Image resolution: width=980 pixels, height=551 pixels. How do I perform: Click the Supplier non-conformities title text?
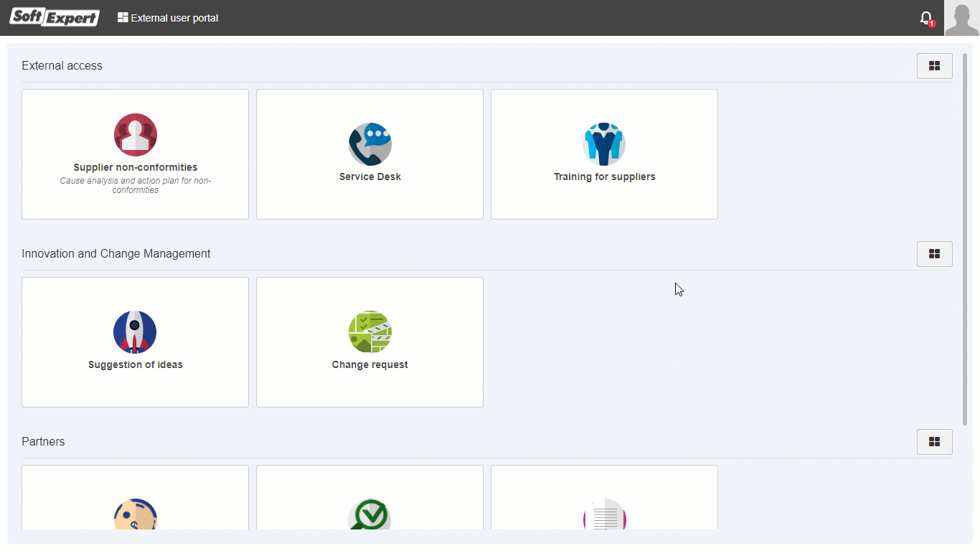136,168
